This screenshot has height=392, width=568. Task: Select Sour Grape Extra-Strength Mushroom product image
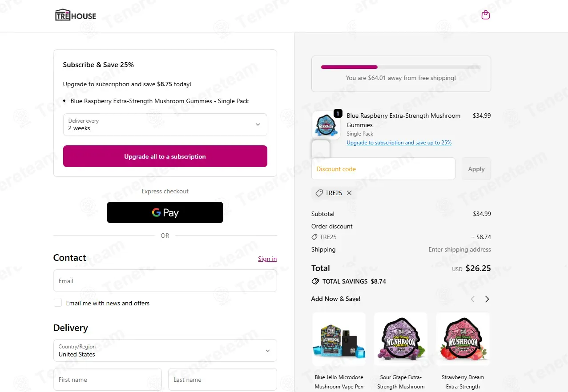tap(401, 339)
